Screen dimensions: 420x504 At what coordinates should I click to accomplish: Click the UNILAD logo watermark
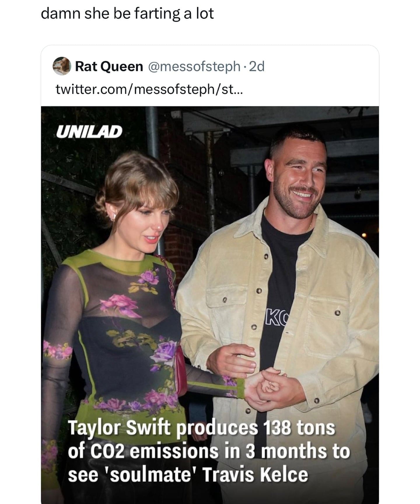[89, 132]
